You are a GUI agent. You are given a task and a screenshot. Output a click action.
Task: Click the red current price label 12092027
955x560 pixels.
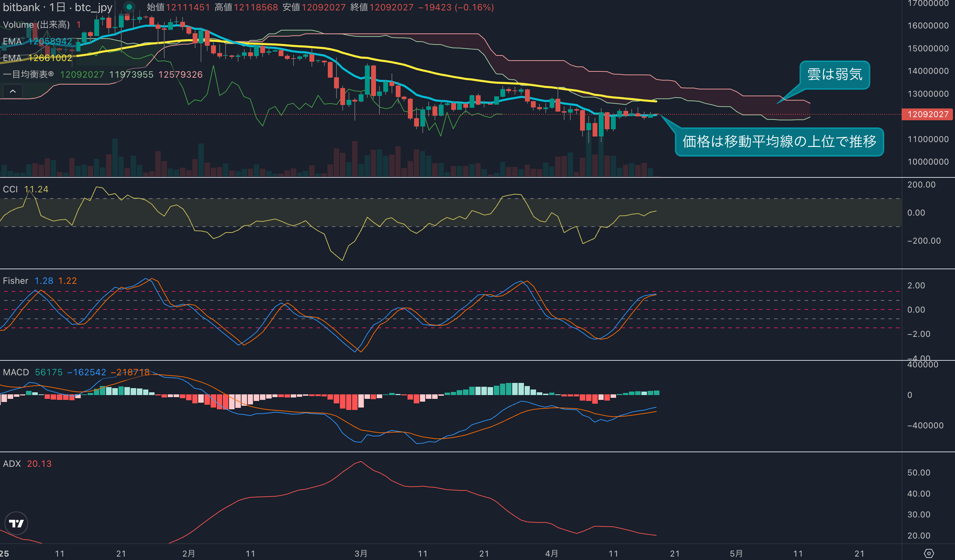coord(927,114)
